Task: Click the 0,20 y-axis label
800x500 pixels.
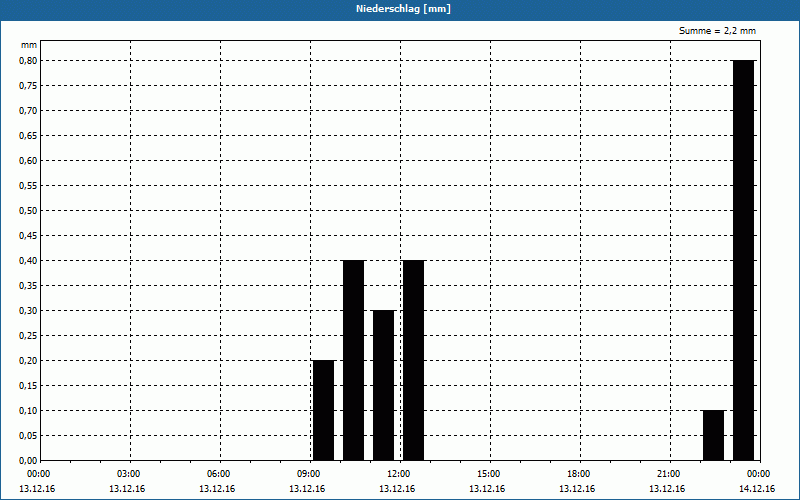Action: pos(28,361)
